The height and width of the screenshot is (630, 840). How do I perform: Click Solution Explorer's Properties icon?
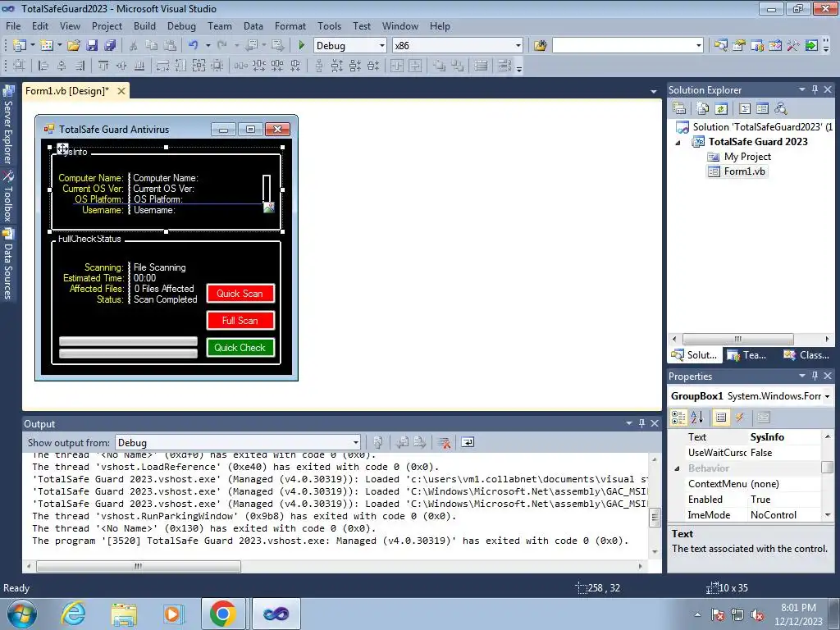coord(679,108)
